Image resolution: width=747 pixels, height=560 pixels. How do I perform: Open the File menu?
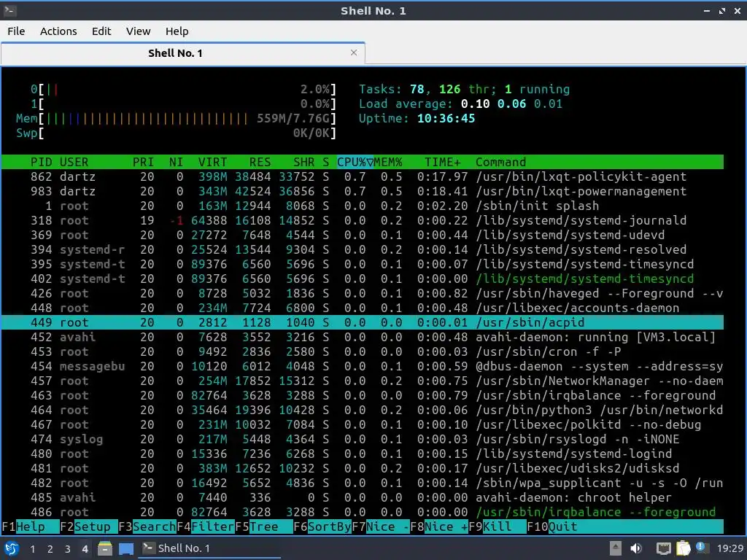tap(16, 31)
